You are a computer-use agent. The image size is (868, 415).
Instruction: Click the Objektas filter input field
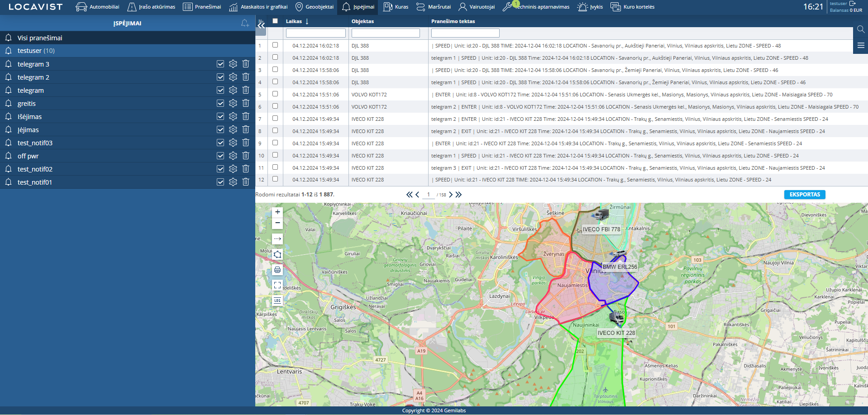(x=386, y=33)
